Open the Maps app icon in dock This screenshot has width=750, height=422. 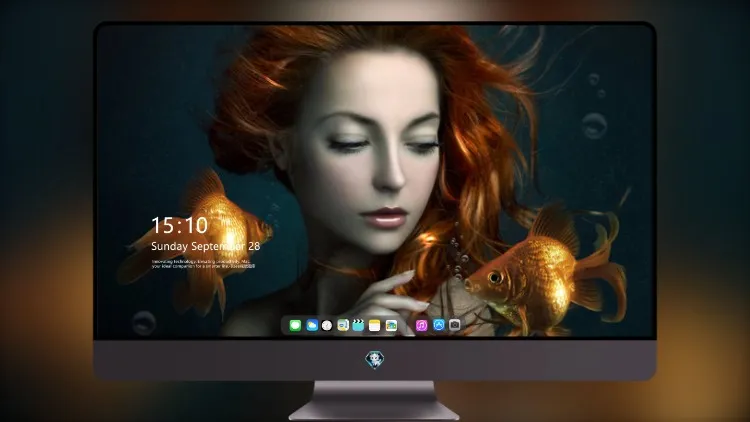click(x=343, y=325)
